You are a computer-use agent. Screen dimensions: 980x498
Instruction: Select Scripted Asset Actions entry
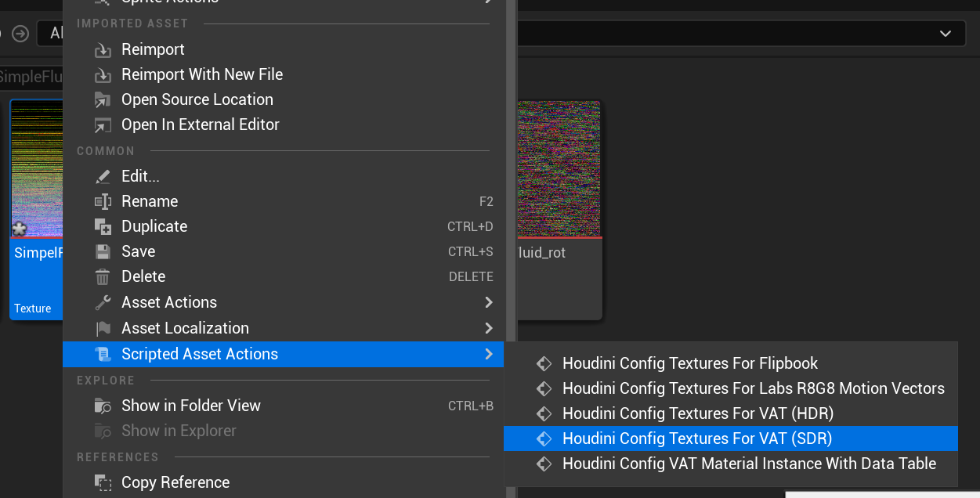(x=284, y=354)
